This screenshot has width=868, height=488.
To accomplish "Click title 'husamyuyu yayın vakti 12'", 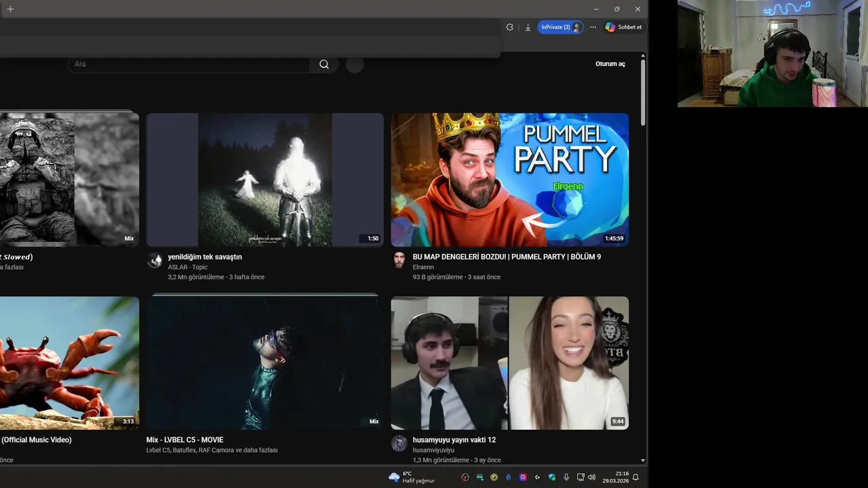I will (x=454, y=440).
